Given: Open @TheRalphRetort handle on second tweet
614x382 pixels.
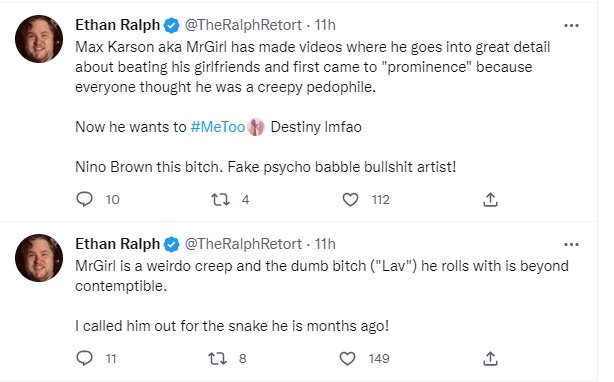Looking at the screenshot, I should [243, 244].
